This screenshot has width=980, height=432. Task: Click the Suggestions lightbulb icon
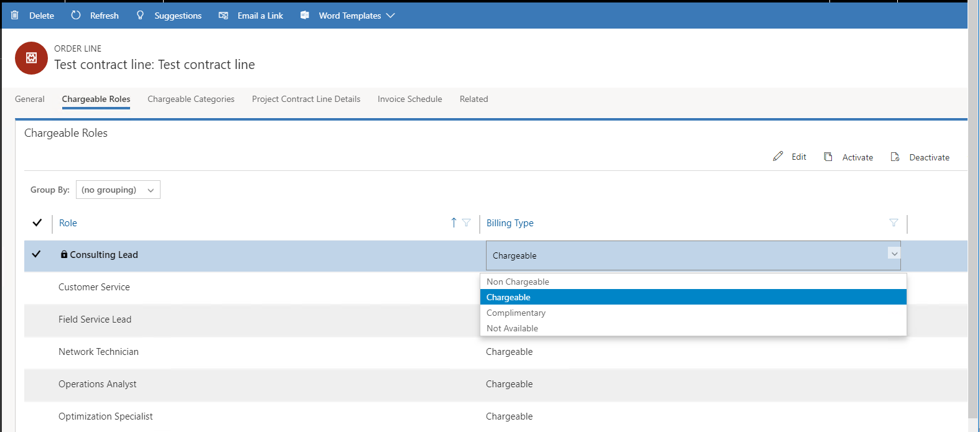click(x=140, y=15)
